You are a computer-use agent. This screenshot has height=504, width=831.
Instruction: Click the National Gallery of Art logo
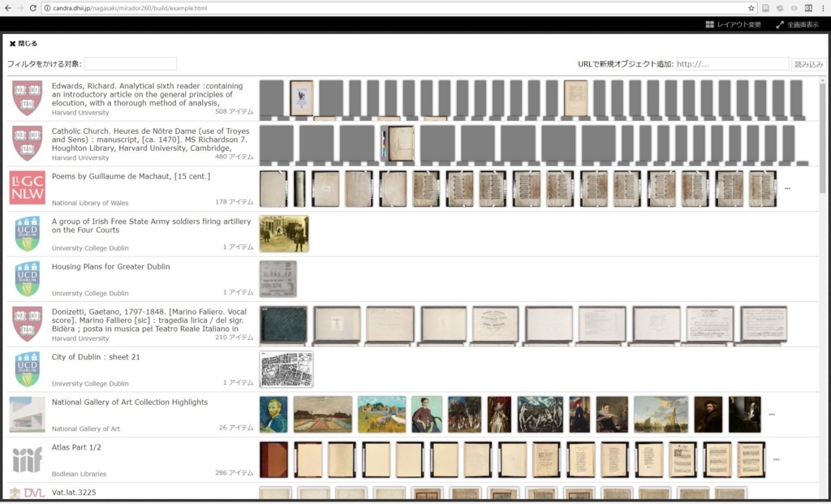point(27,415)
